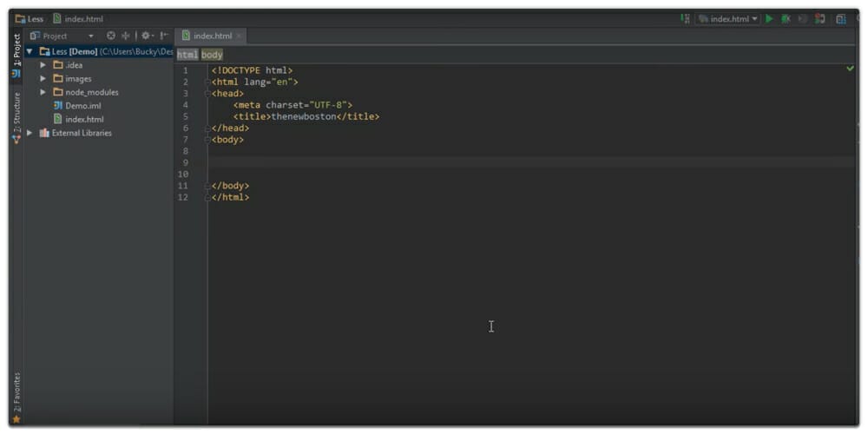868x434 pixels.
Task: Click the body breadcrumb in editor
Action: tap(213, 55)
